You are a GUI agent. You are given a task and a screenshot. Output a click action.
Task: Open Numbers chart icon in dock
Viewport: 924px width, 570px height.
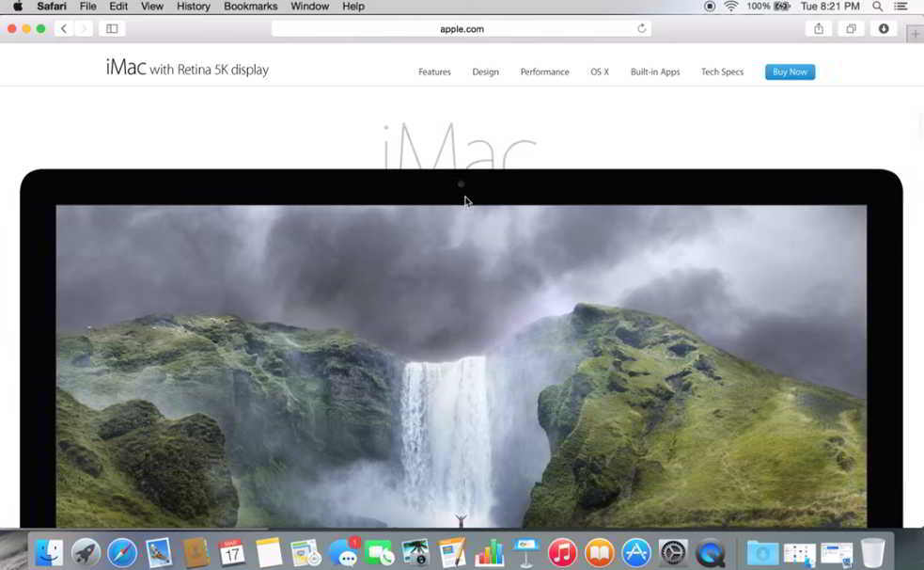(489, 553)
